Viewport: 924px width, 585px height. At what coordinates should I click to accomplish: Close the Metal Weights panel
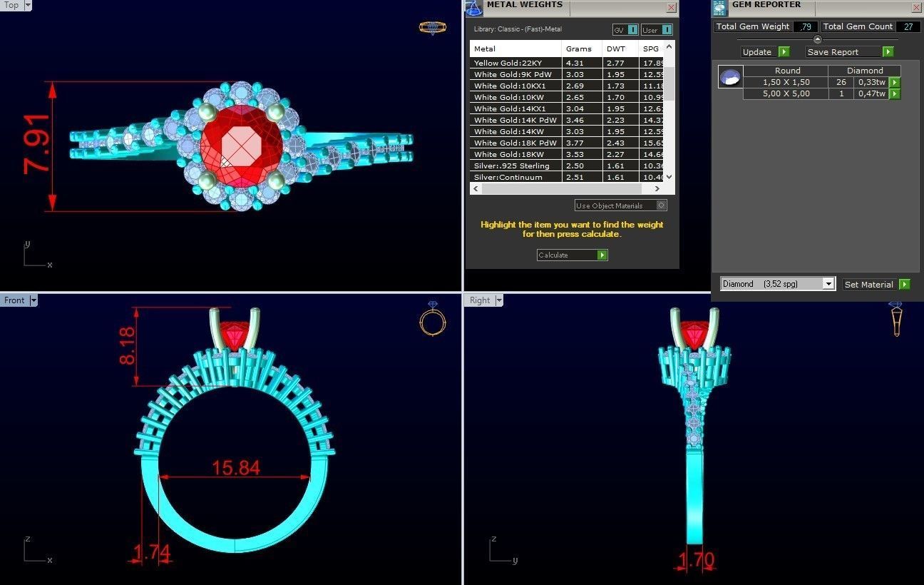click(671, 7)
